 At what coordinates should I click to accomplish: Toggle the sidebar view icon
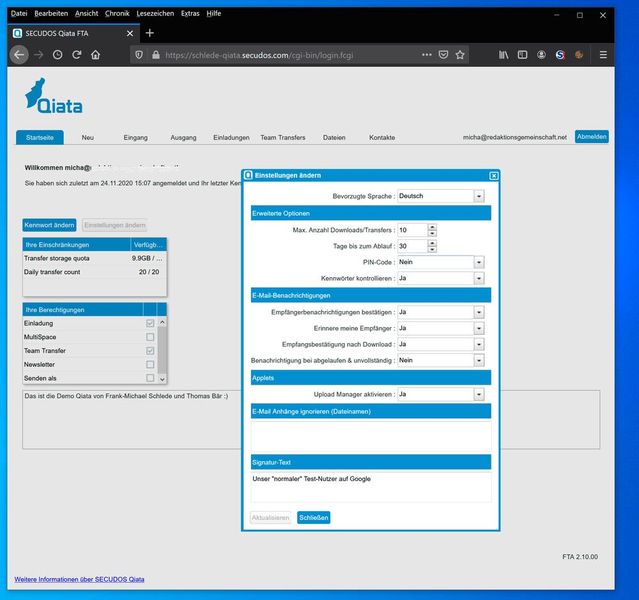click(x=522, y=55)
